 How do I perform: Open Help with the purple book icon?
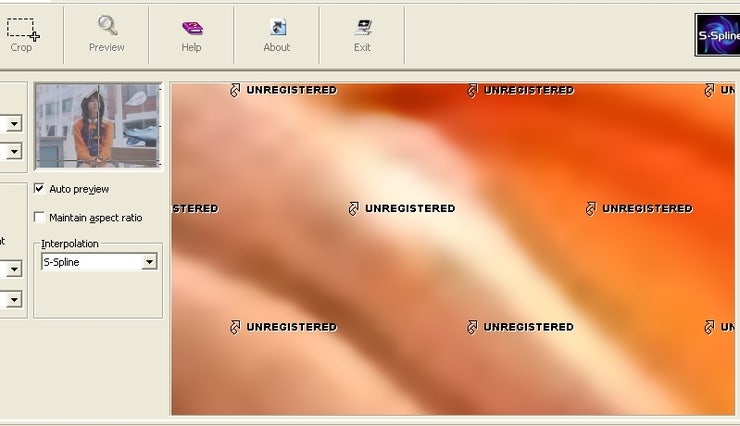[191, 33]
